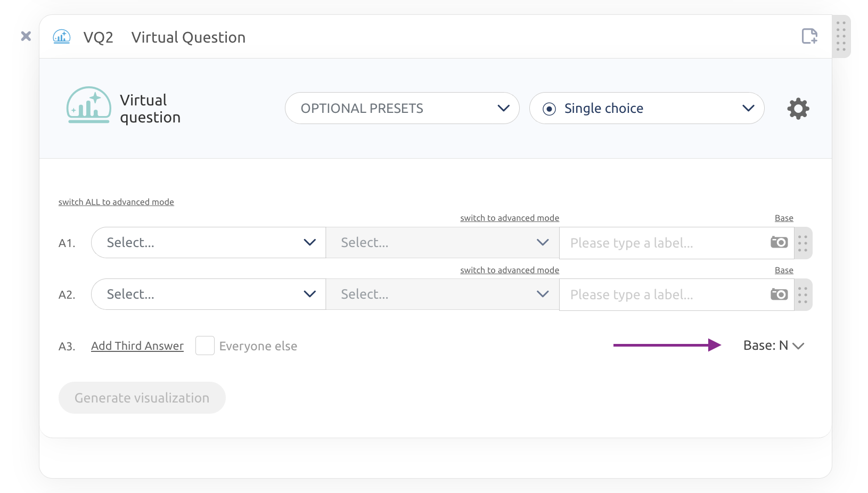868x493 pixels.
Task: Click the VQ2 question code text
Action: pyautogui.click(x=99, y=37)
